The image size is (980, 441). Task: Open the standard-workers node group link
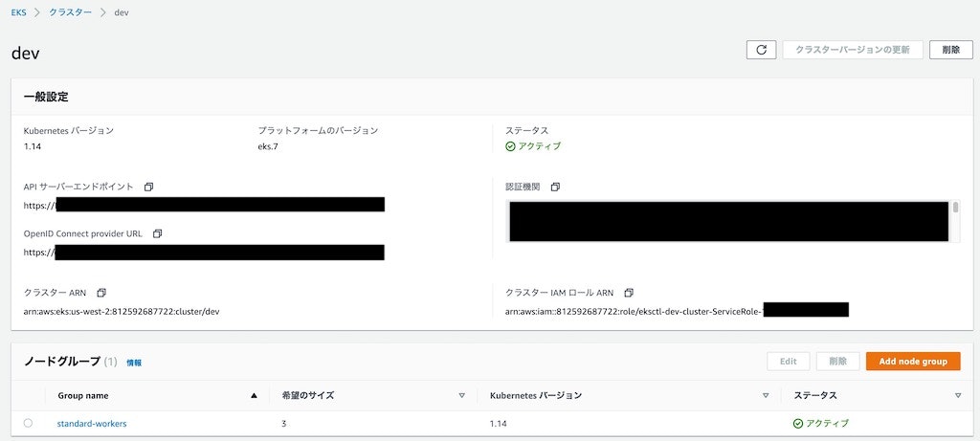pos(92,424)
